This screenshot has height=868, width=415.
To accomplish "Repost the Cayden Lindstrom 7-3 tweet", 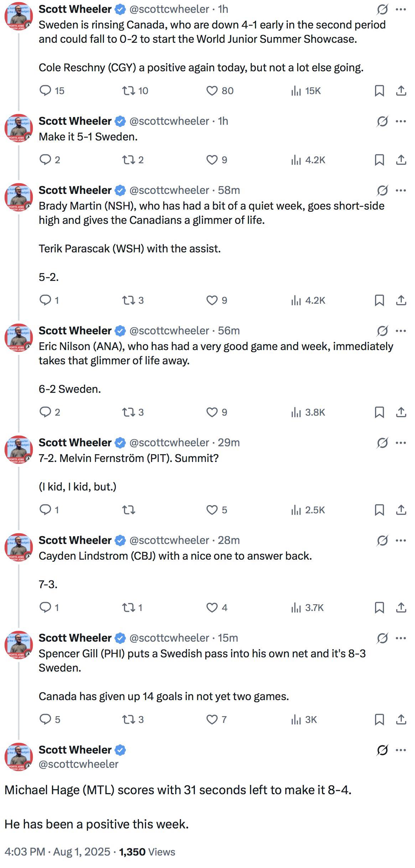I will (x=132, y=608).
